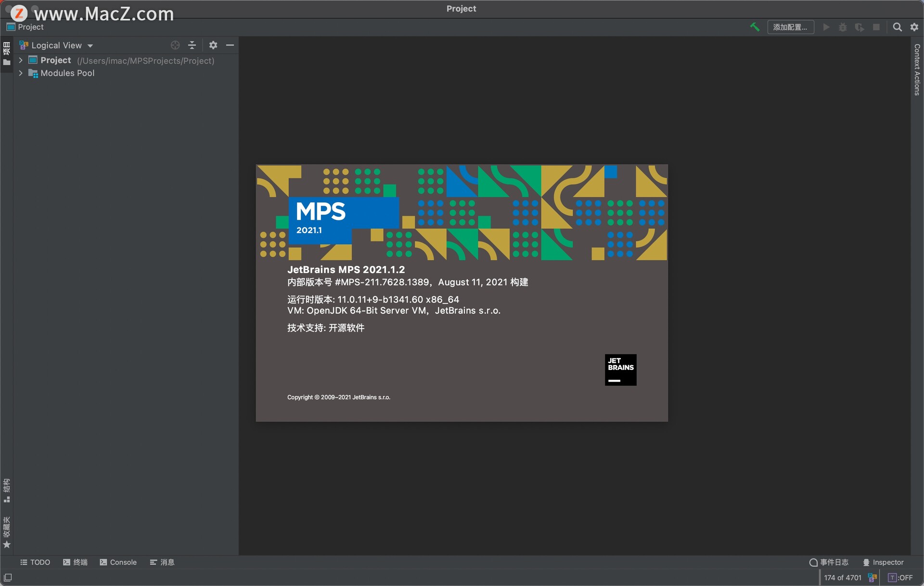Click tool window quick-access icon bottom-left

(8, 578)
